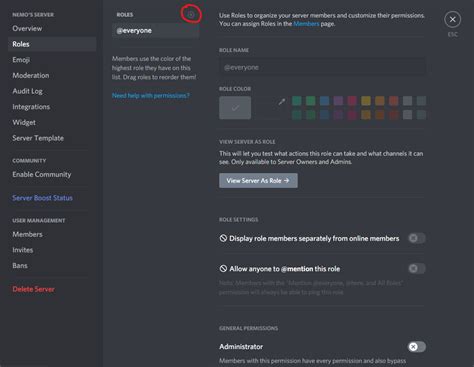
Task: Open the Audit Log
Action: point(27,91)
